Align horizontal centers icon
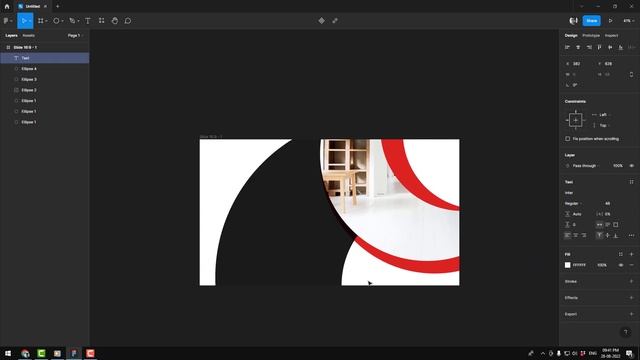The width and height of the screenshot is (640, 360). [x=578, y=47]
